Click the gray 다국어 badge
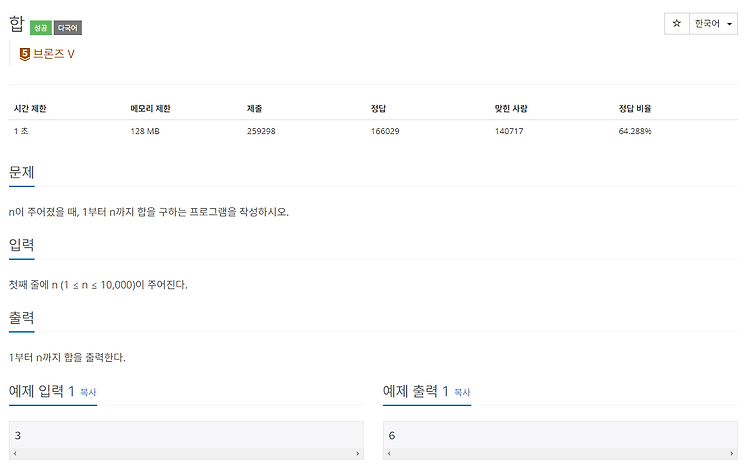 [x=67, y=28]
